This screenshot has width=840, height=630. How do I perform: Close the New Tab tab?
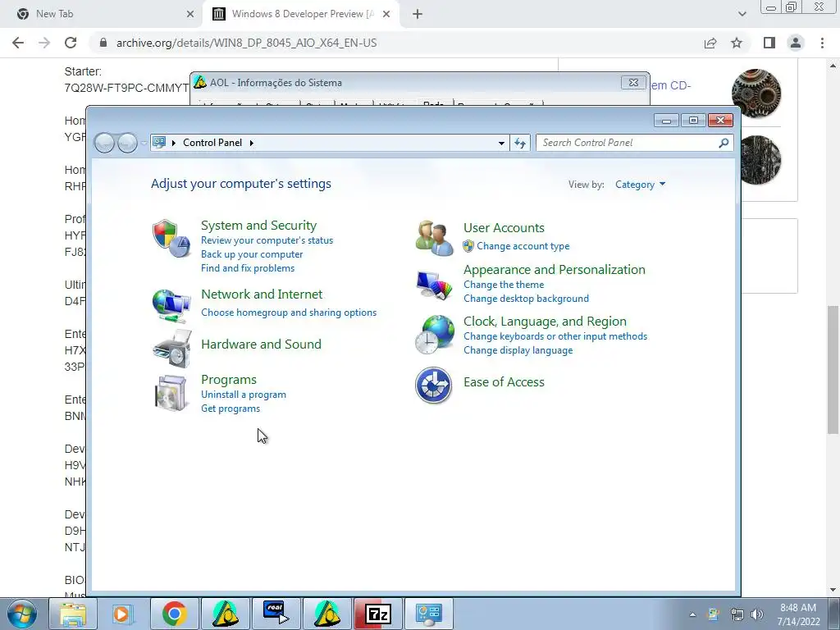click(x=190, y=14)
